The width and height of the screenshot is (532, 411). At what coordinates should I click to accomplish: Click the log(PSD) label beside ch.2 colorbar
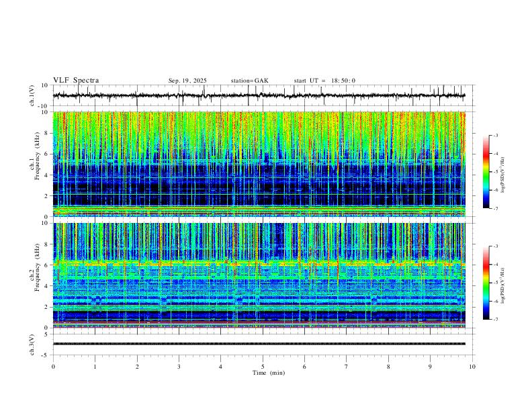click(x=502, y=285)
